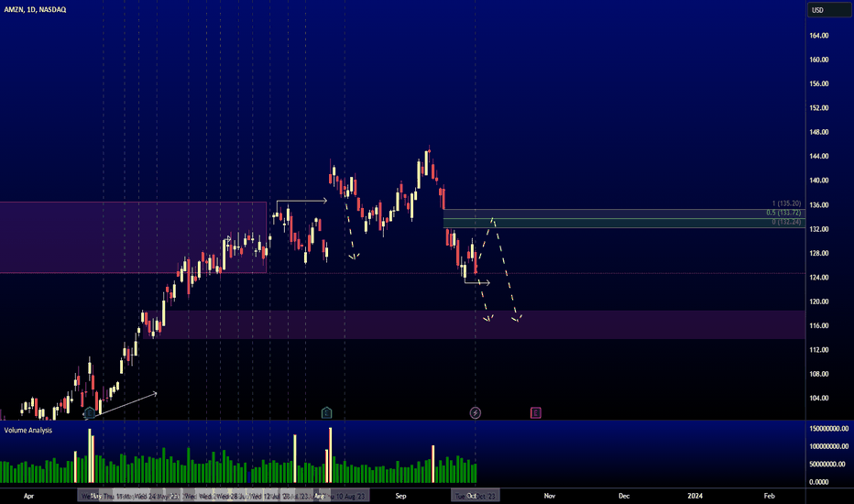Click the 152.00 price axis label
Screen dimensions: 854x504
point(818,108)
